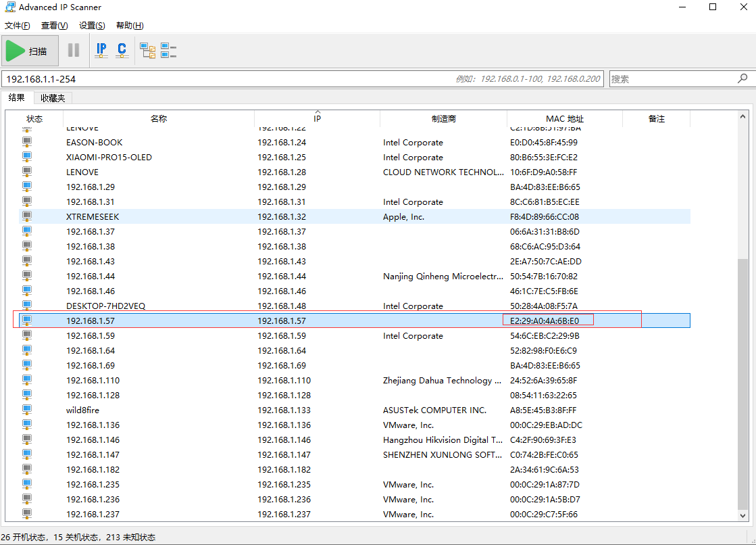Open the 文件(F) menu
756x545 pixels.
[18, 26]
